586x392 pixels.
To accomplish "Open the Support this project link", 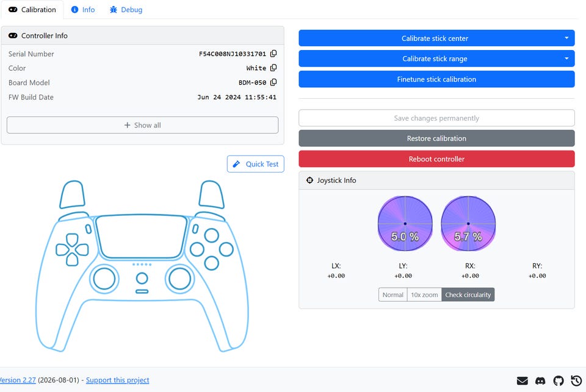I will (x=117, y=380).
